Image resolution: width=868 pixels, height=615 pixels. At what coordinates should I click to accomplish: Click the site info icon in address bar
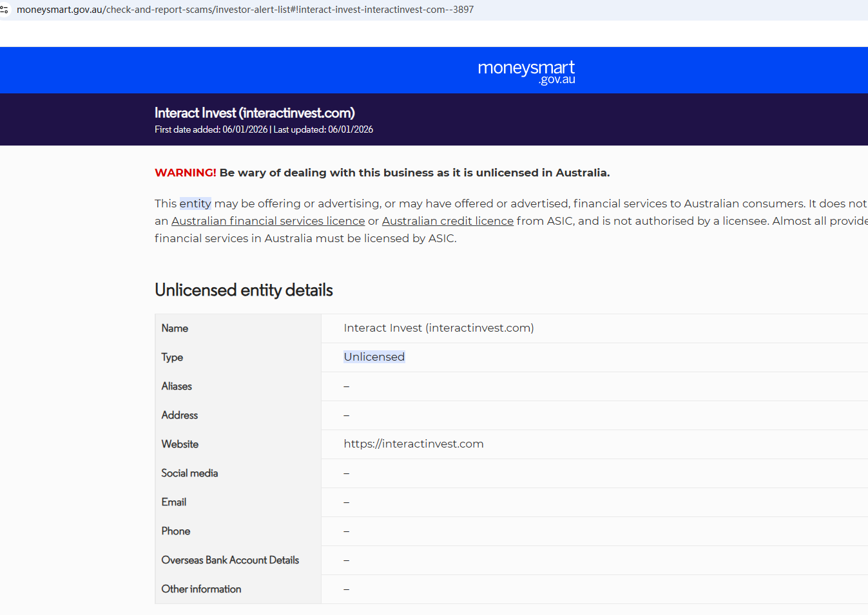[x=5, y=10]
